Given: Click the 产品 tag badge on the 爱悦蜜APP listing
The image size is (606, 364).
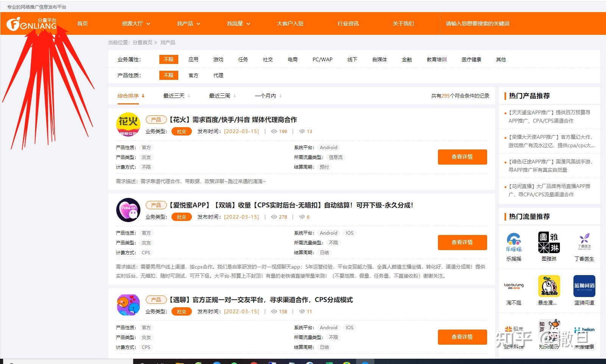Looking at the screenshot, I should tap(156, 205).
